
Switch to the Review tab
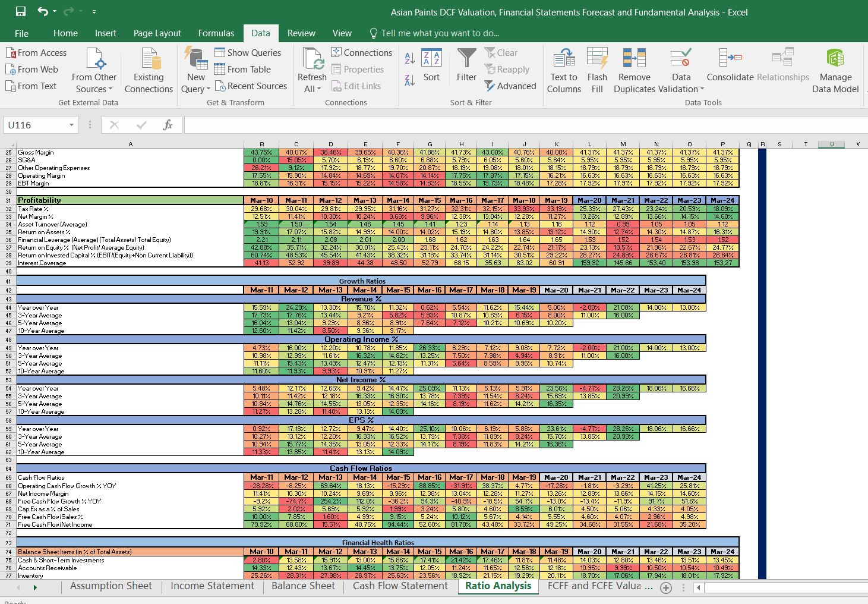tap(302, 33)
